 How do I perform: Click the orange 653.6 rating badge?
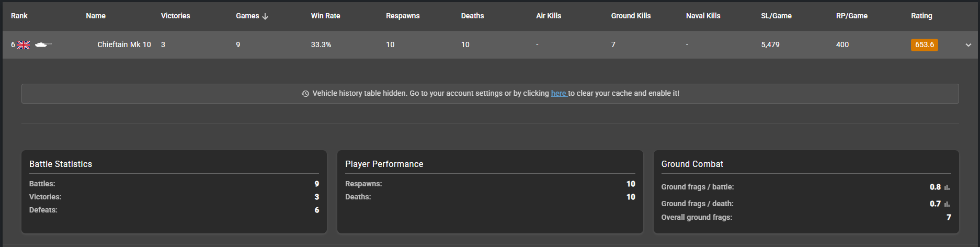[x=924, y=45]
